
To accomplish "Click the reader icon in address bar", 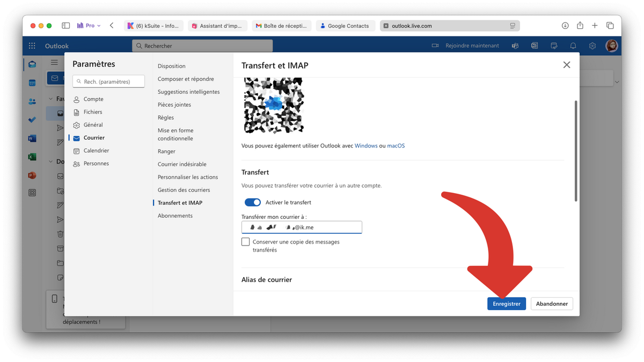I will (513, 26).
